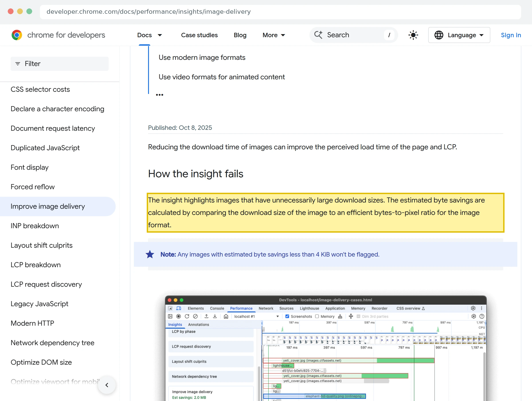Click the 'Published: Oct 8, 2025' text
Image resolution: width=532 pixels, height=401 pixels.
point(180,128)
